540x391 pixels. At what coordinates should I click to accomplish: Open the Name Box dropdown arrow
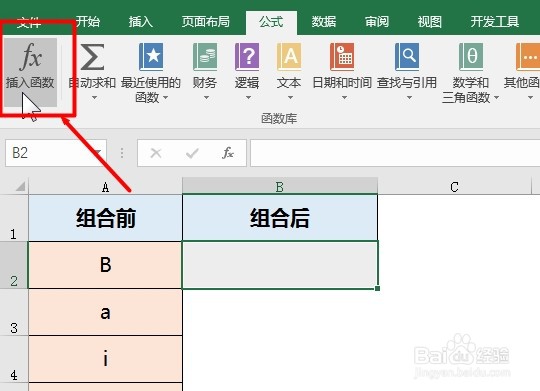98,152
